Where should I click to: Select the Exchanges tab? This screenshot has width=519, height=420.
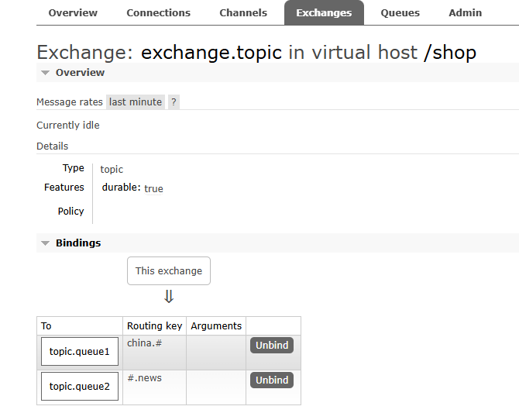coord(324,12)
